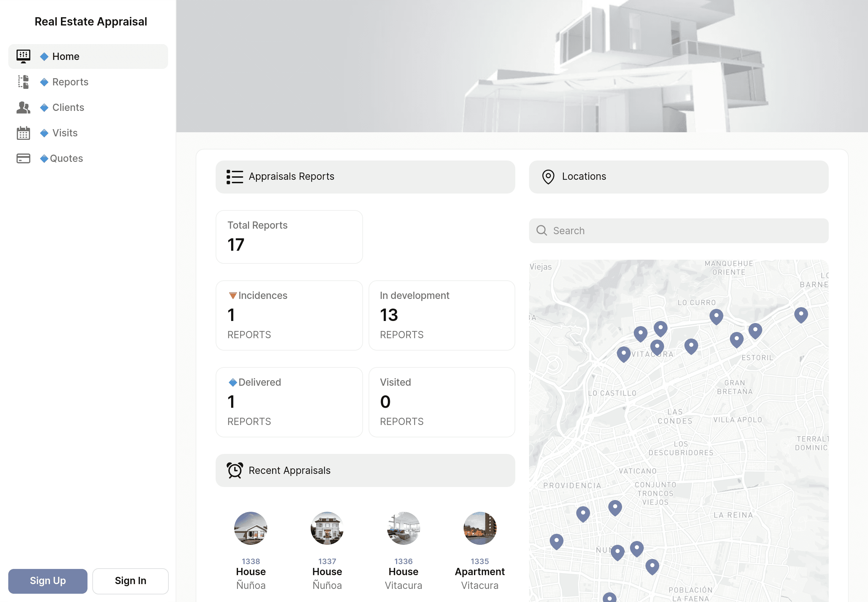Open the Visited reports card
Screen dimensions: 868x602
point(442,402)
